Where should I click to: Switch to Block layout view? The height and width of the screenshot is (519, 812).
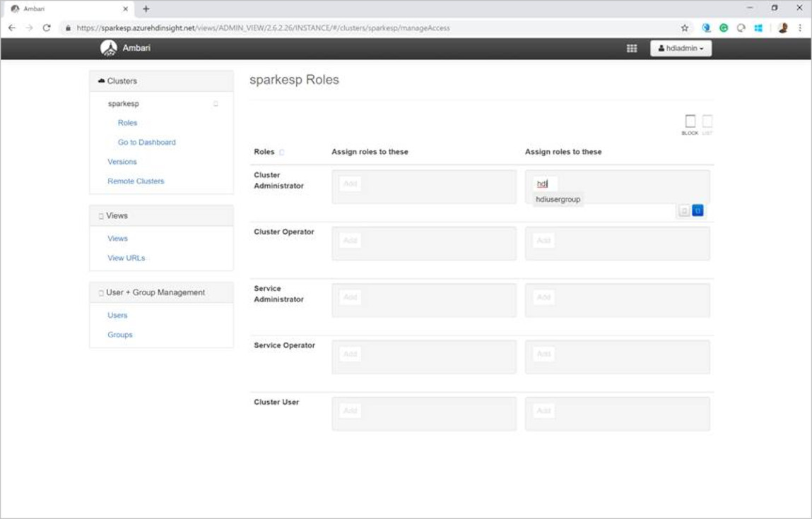690,125
